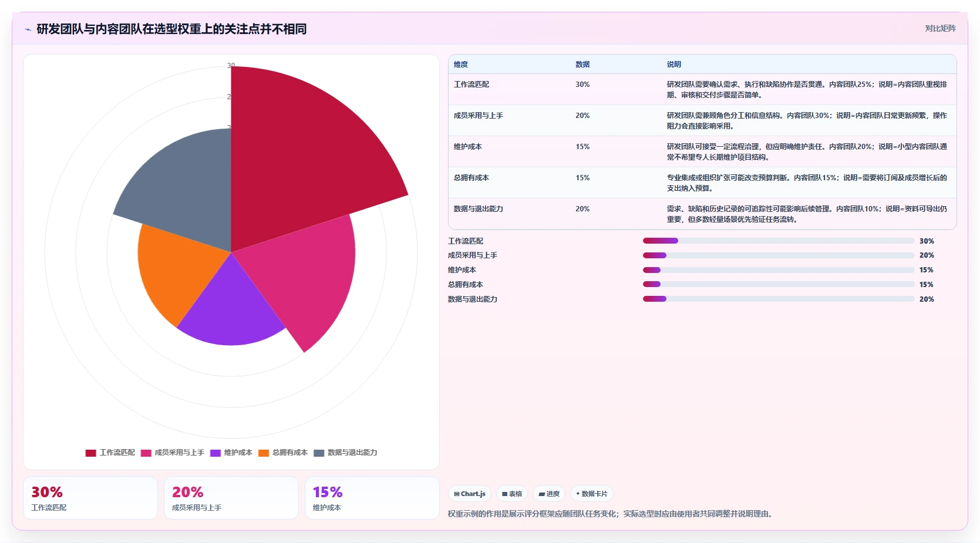This screenshot has height=543, width=980.
Task: Click the 数据与退出能力 label in the progress list
Action: click(473, 299)
